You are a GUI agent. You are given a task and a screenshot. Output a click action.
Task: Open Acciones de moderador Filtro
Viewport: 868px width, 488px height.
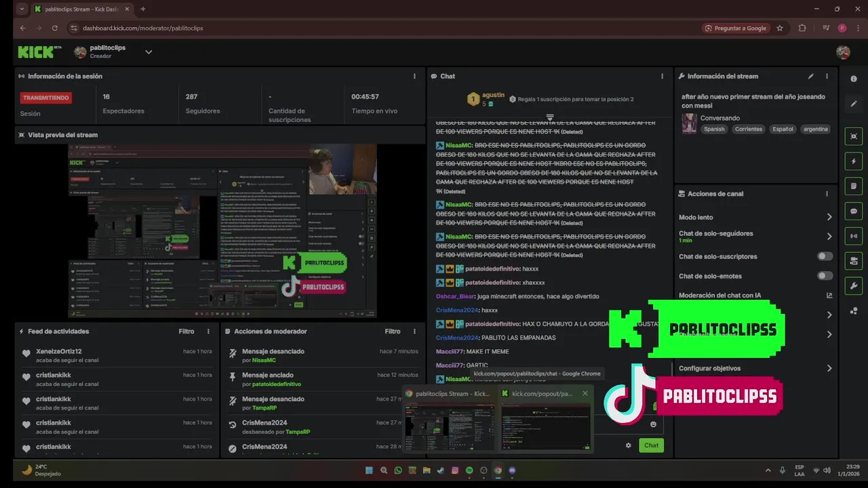[393, 331]
